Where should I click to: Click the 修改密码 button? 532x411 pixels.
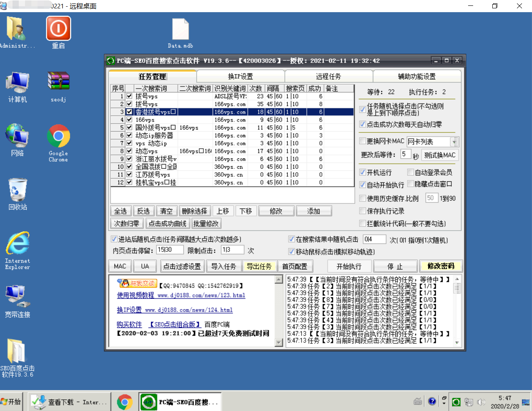[441, 266]
